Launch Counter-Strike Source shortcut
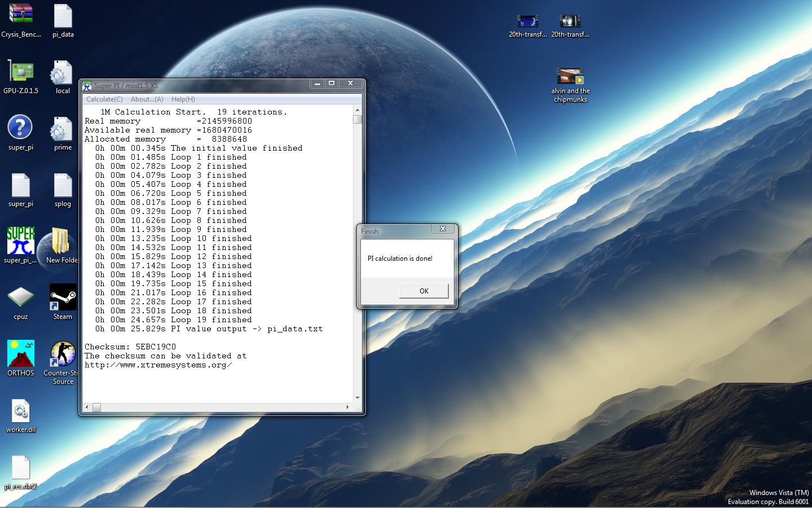The height and width of the screenshot is (508, 812). pyautogui.click(x=63, y=363)
